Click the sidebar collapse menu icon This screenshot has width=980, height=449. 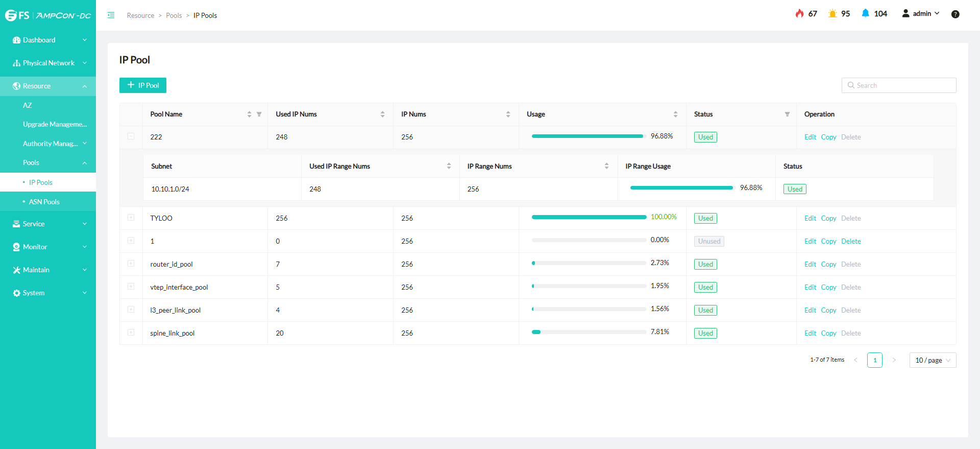pos(111,15)
